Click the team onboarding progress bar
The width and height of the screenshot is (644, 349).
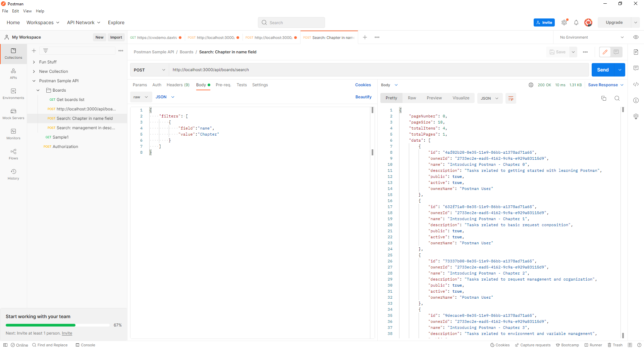[x=57, y=325]
